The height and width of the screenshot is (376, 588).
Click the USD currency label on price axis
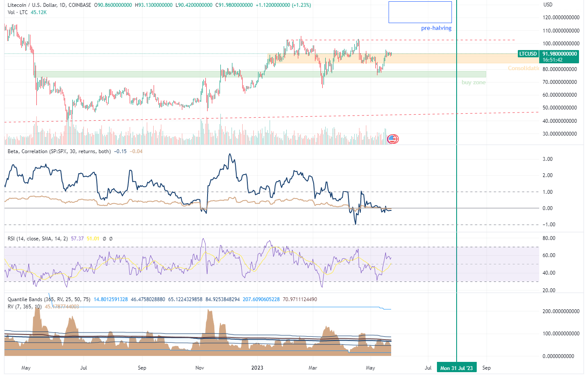548,5
